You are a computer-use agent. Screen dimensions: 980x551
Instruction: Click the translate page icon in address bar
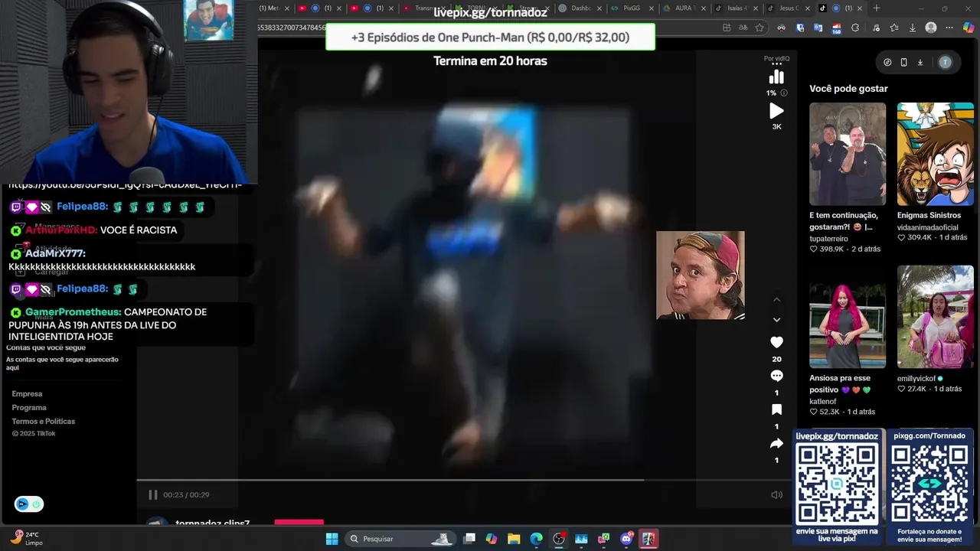(743, 28)
